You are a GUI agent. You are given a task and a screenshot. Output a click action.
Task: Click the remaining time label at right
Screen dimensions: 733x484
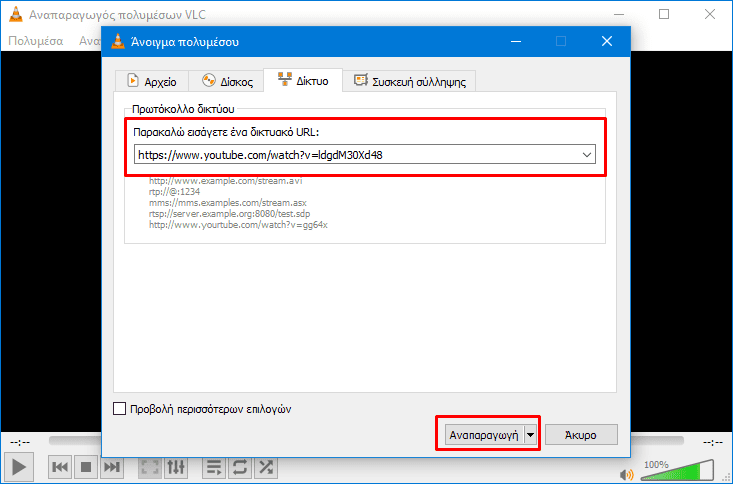pos(713,442)
